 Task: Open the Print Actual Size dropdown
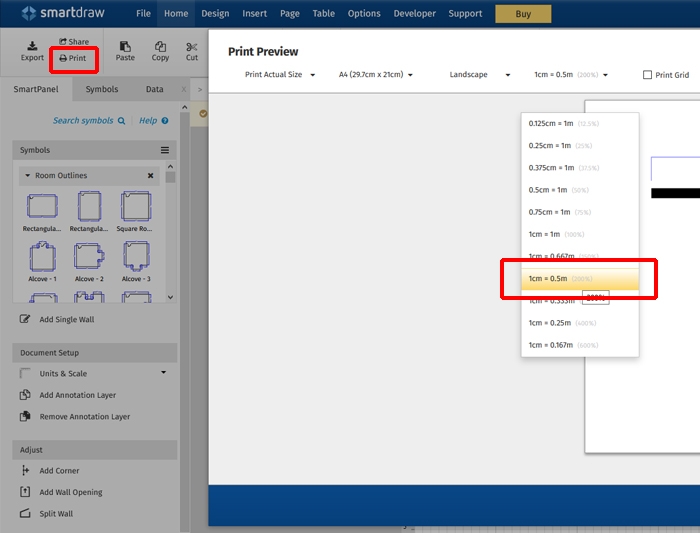coord(280,75)
